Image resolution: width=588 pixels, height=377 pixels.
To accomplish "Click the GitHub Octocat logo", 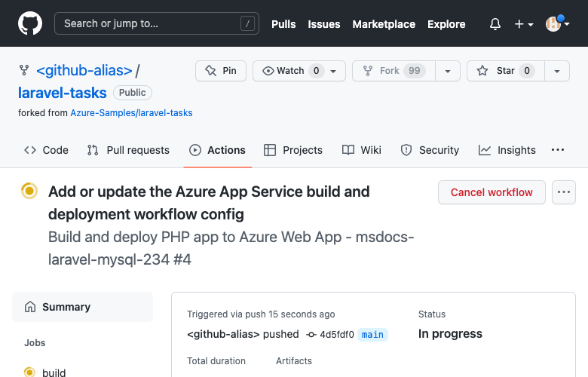I will [30, 23].
